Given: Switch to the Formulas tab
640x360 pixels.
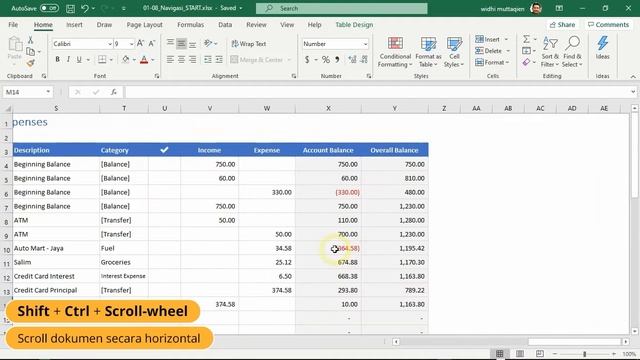Looking at the screenshot, I should (191, 25).
